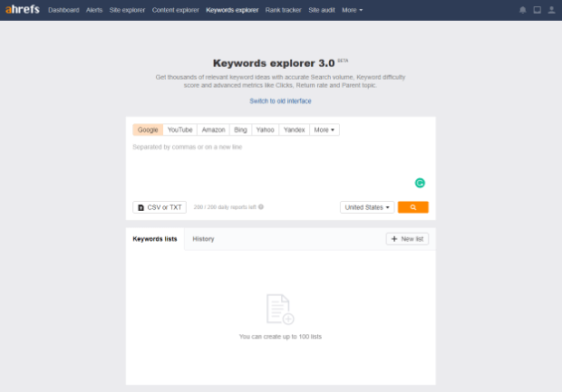Viewport: 562px width, 392px height.
Task: Open the notifications bell icon
Action: 523,10
